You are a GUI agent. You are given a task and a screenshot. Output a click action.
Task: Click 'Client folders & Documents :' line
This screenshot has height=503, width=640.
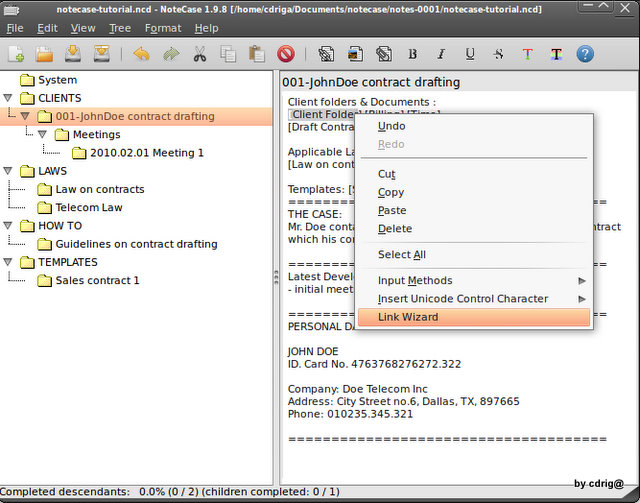click(x=362, y=102)
